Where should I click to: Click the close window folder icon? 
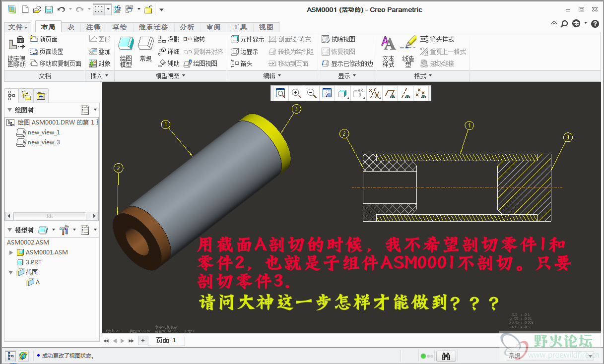pyautogui.click(x=148, y=9)
